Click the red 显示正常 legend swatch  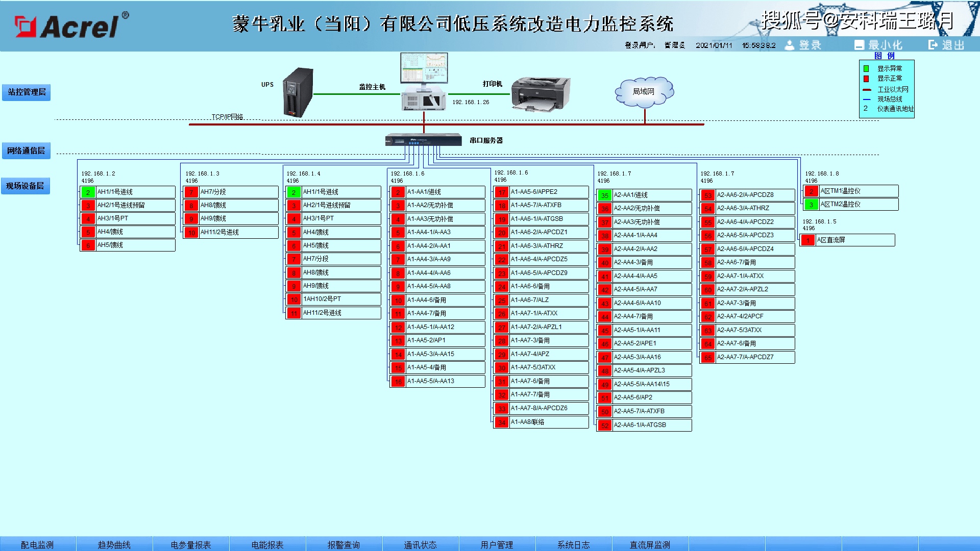pos(866,79)
